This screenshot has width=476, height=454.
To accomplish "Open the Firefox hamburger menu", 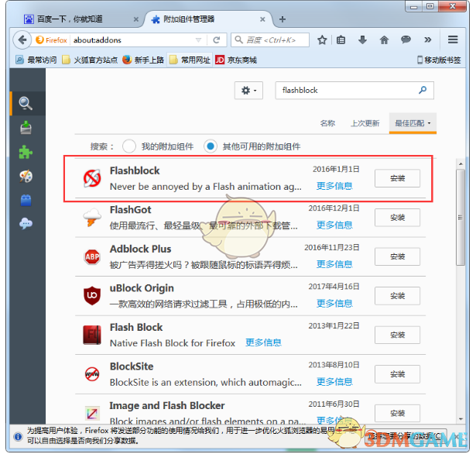I will [453, 40].
